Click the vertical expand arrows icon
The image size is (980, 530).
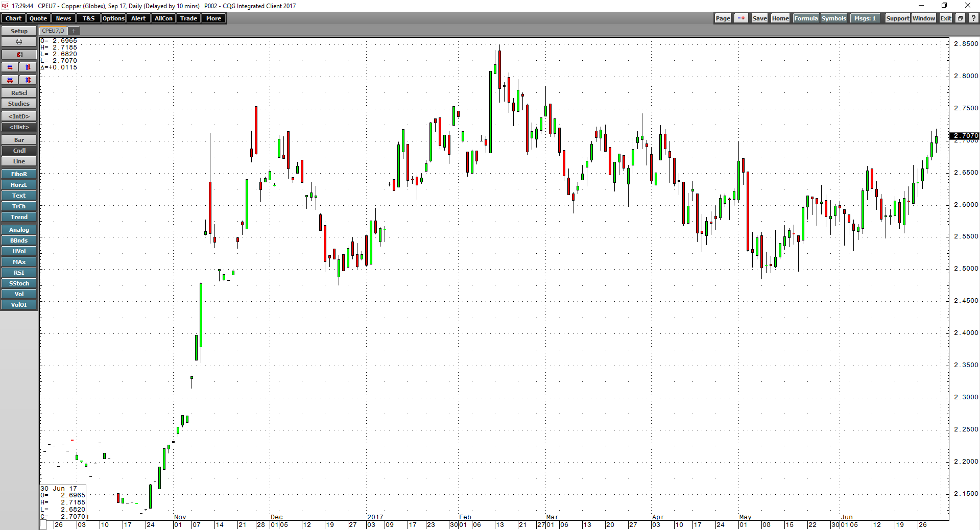(x=28, y=67)
